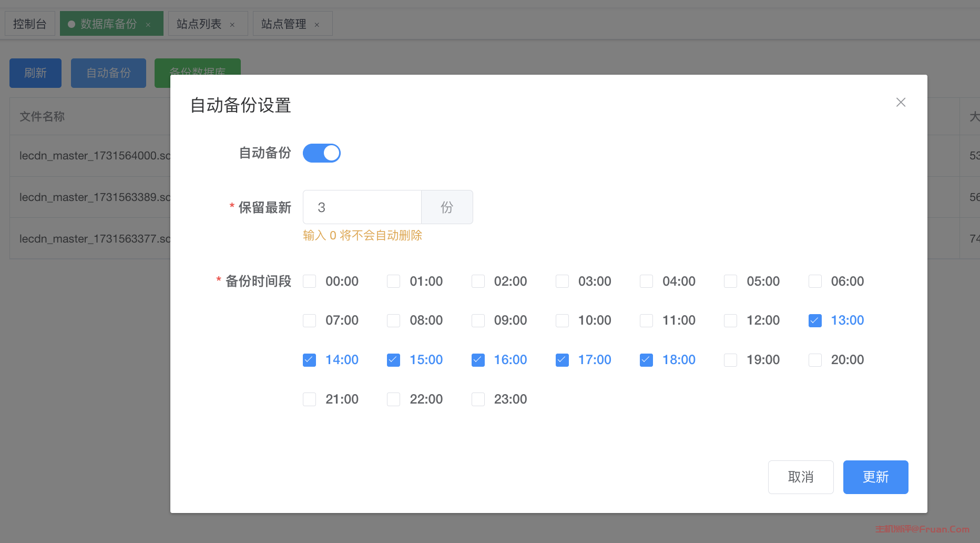The width and height of the screenshot is (980, 543).
Task: Check the 22:00 backup time
Action: point(394,399)
